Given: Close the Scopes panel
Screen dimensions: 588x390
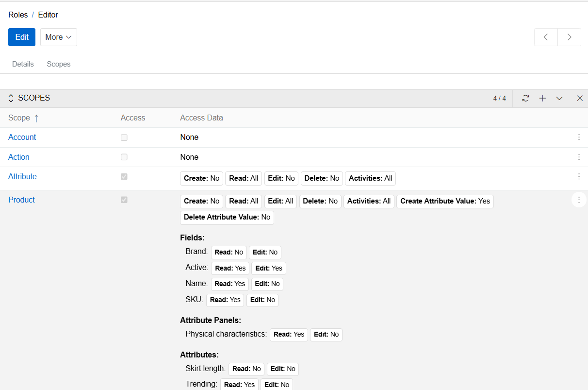Looking at the screenshot, I should 580,98.
